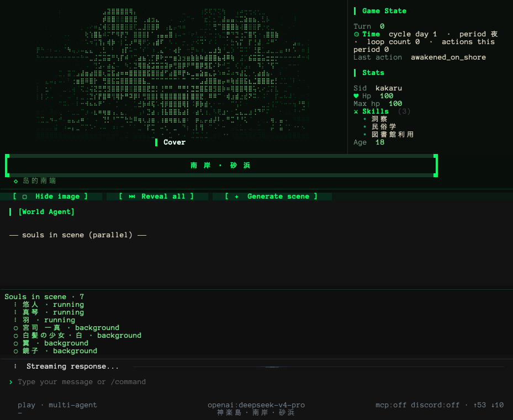Select the 翼 background soul row
The width and height of the screenshot is (513, 420).
point(51,343)
